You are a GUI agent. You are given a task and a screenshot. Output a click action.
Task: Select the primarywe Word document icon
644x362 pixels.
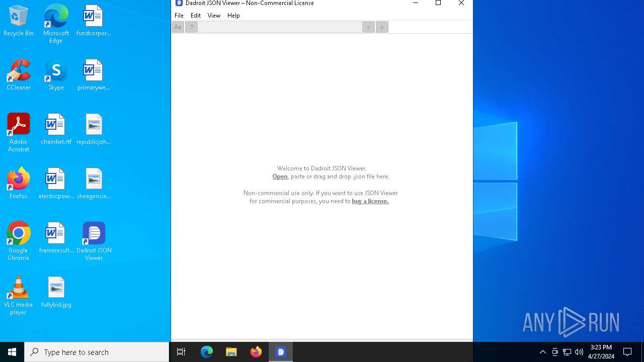coord(94,75)
